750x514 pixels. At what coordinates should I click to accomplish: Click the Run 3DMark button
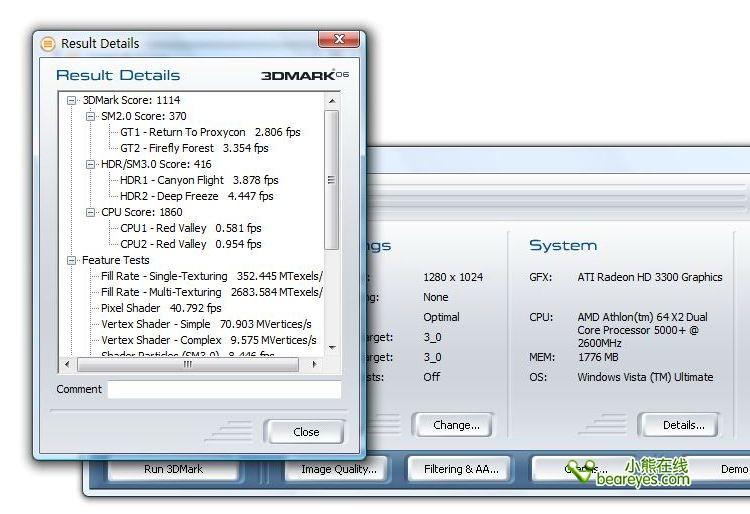coord(173,469)
